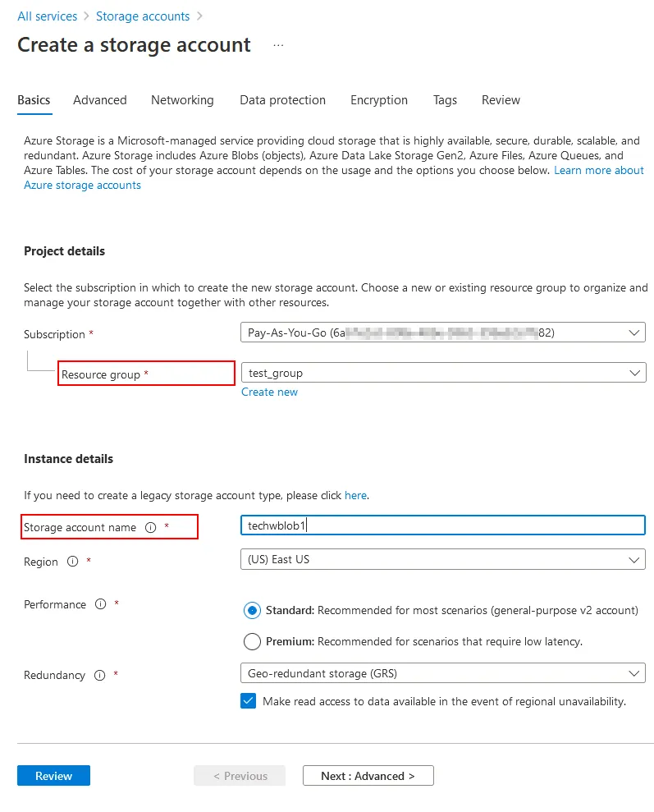Focus the Storage account name field
This screenshot has width=654, height=812.
(x=442, y=525)
